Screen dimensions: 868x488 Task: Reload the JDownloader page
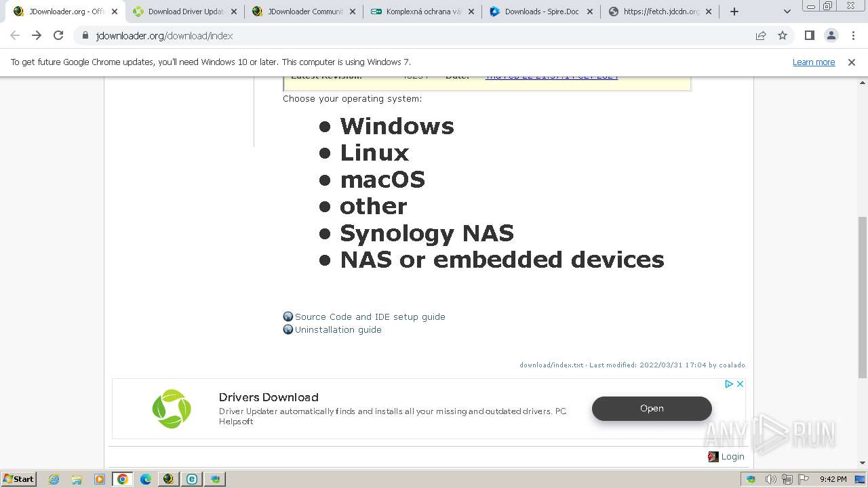click(x=58, y=35)
